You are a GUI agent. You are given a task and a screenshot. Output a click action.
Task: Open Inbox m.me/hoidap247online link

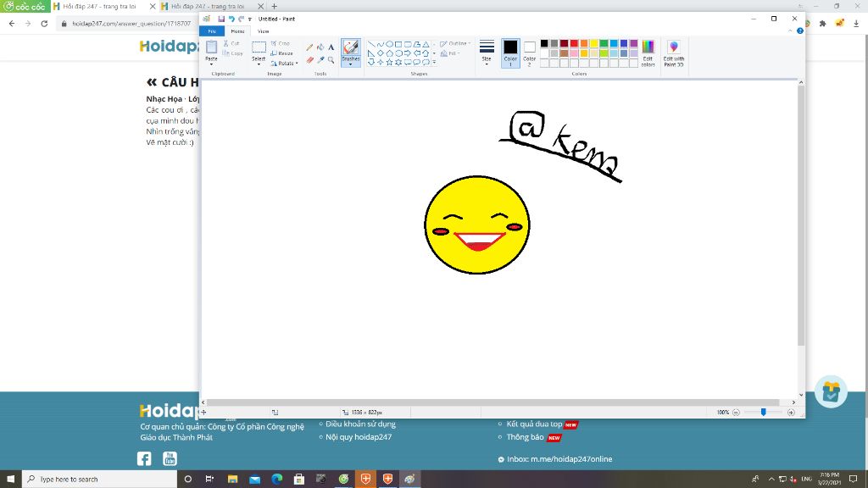point(559,458)
